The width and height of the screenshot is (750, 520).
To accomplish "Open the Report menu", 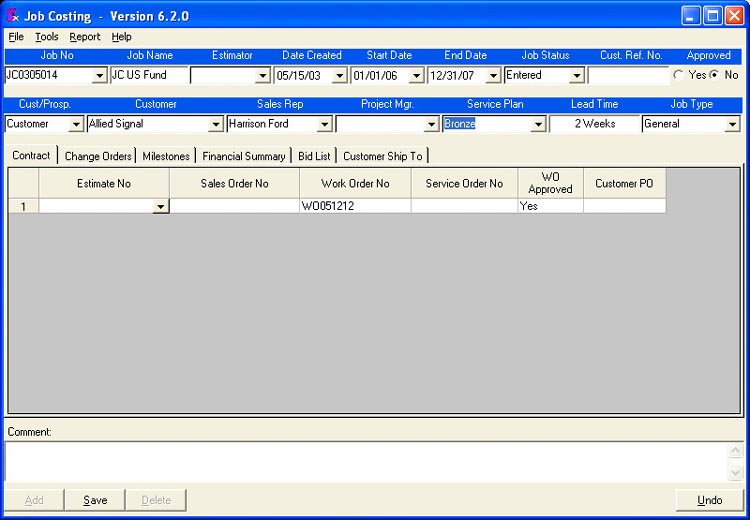I will point(85,37).
